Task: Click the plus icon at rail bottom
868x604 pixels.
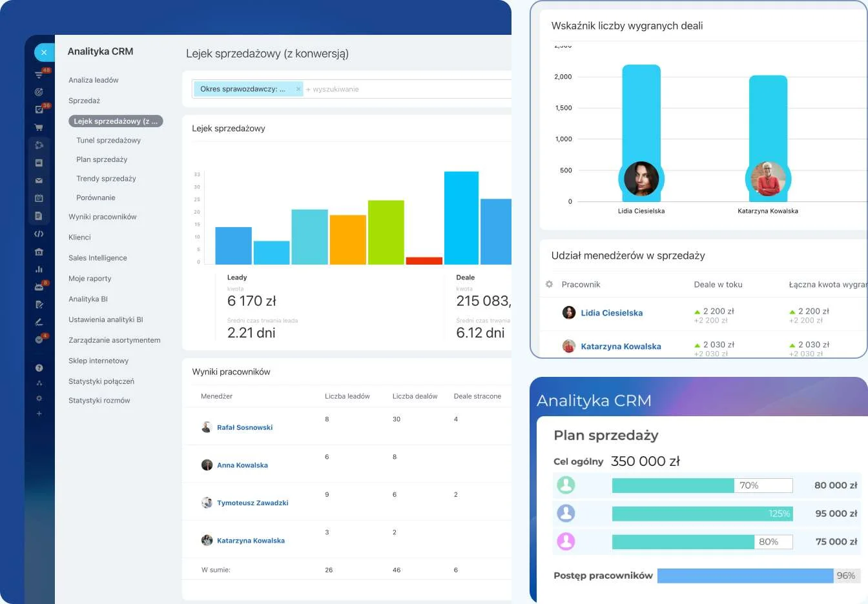Action: click(x=39, y=414)
